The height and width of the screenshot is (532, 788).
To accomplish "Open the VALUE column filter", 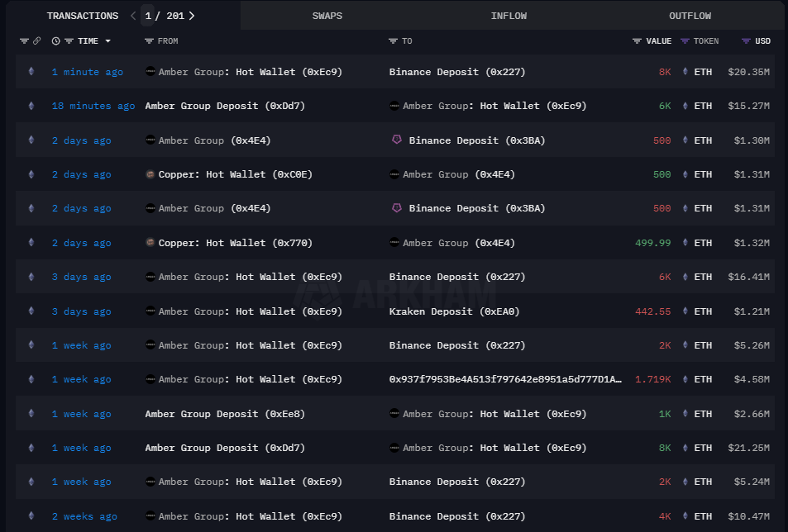I will pyautogui.click(x=637, y=41).
